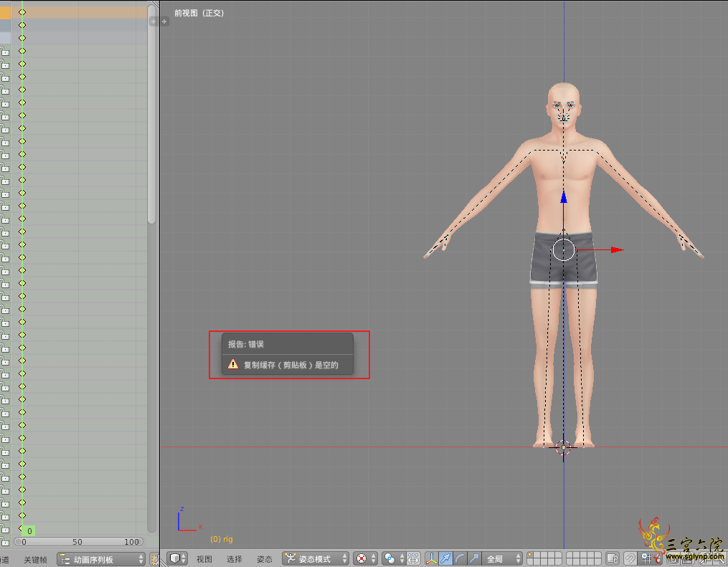This screenshot has height=567, width=728.
Task: Open the 全局 transform orientation dropdown
Action: (502, 558)
